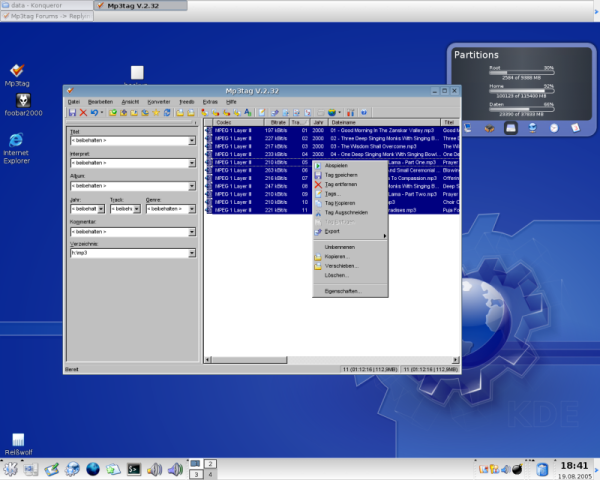600x480 pixels.
Task: Expand the Titel combo box dropdown
Action: pos(192,141)
